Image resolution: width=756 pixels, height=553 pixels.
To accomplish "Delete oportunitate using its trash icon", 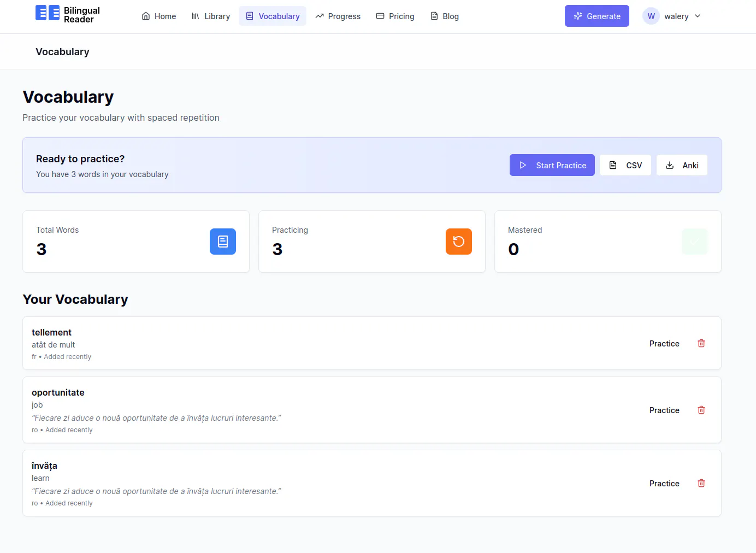I will coord(701,410).
